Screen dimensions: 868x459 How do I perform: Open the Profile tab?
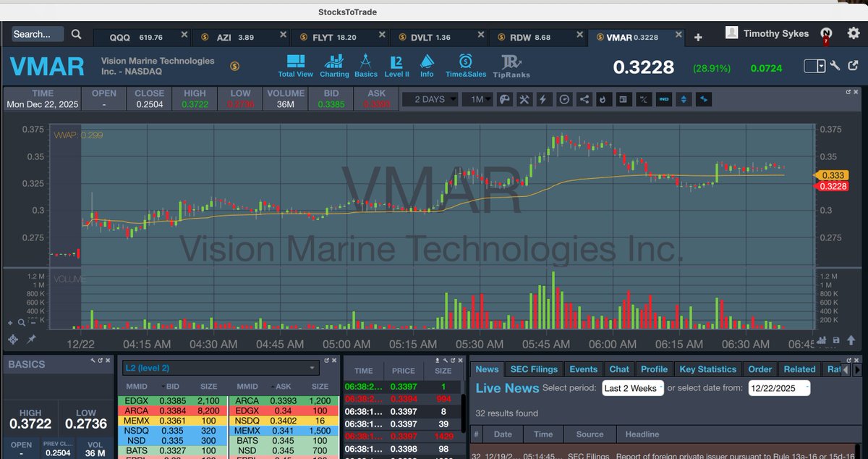[x=654, y=369]
